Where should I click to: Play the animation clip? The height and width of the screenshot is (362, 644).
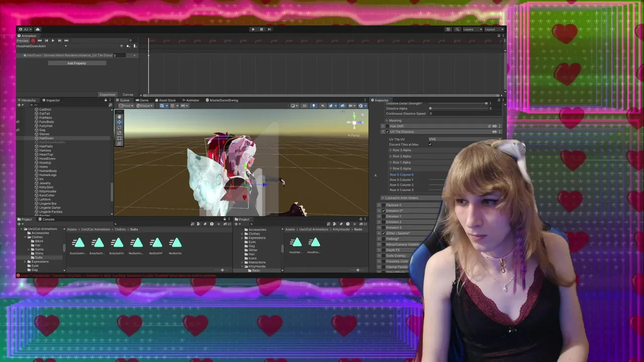(53, 40)
